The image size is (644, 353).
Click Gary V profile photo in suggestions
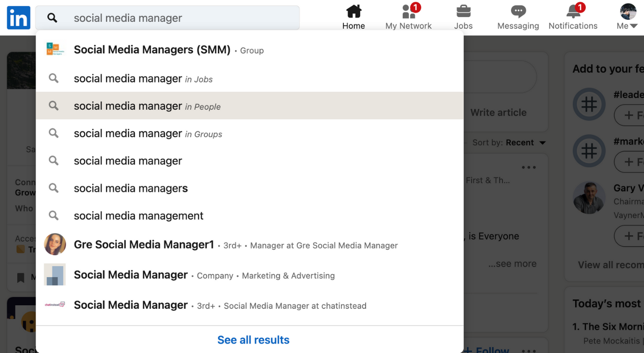pyautogui.click(x=589, y=198)
